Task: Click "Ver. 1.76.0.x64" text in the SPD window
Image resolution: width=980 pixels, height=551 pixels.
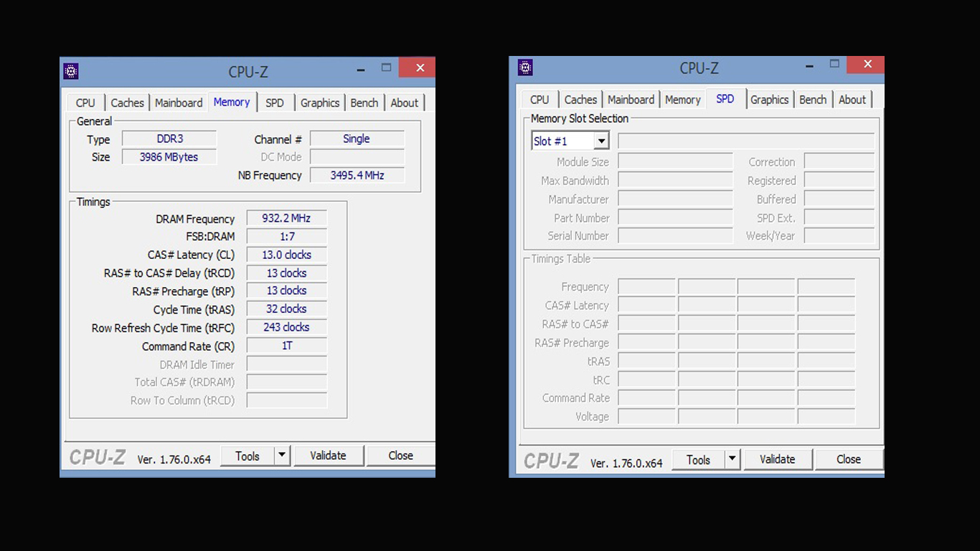Action: (x=626, y=463)
